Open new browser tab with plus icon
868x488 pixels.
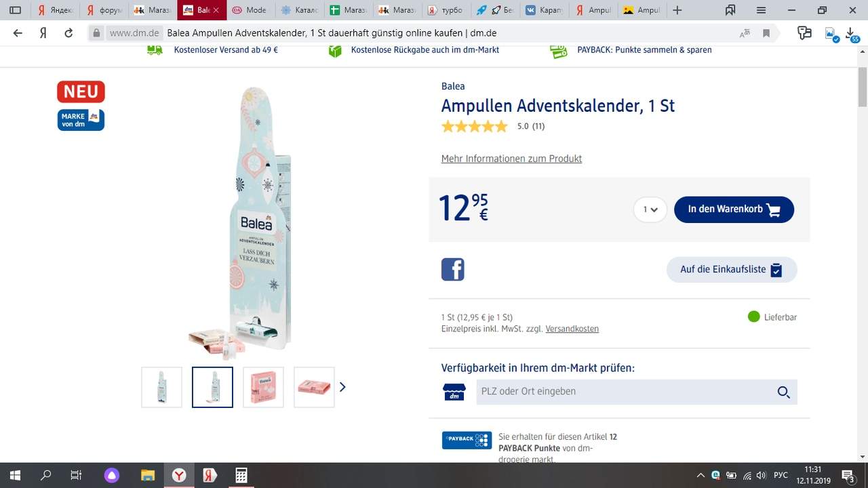(x=677, y=10)
